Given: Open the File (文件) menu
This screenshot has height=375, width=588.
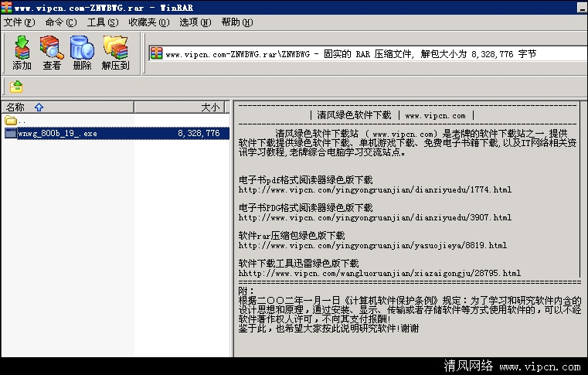Looking at the screenshot, I should click(19, 22).
